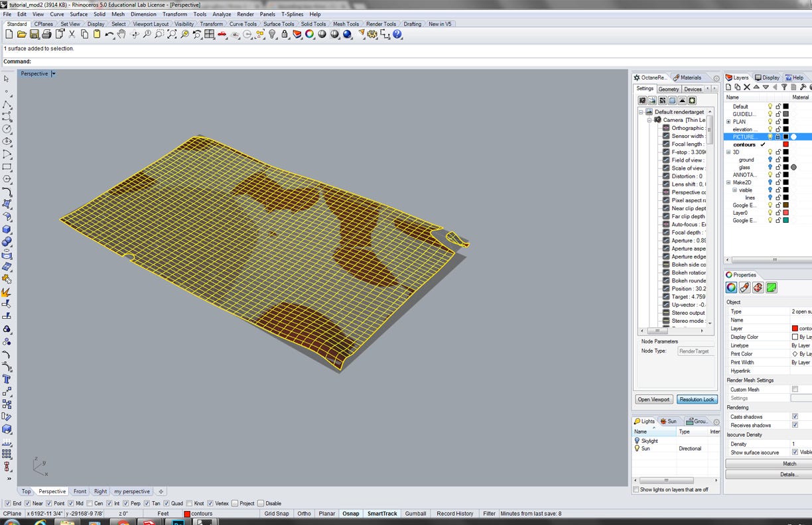Open the Analyze menu

tap(222, 14)
